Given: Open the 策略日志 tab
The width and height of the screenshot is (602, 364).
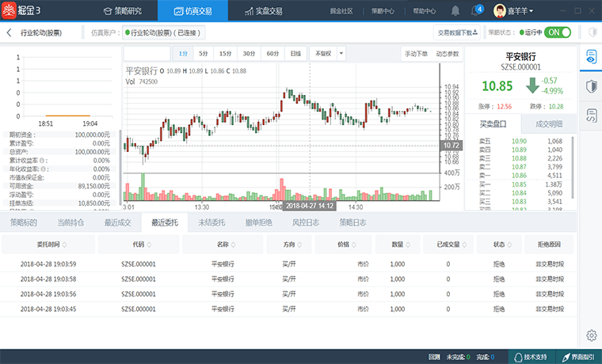Looking at the screenshot, I should (x=352, y=222).
